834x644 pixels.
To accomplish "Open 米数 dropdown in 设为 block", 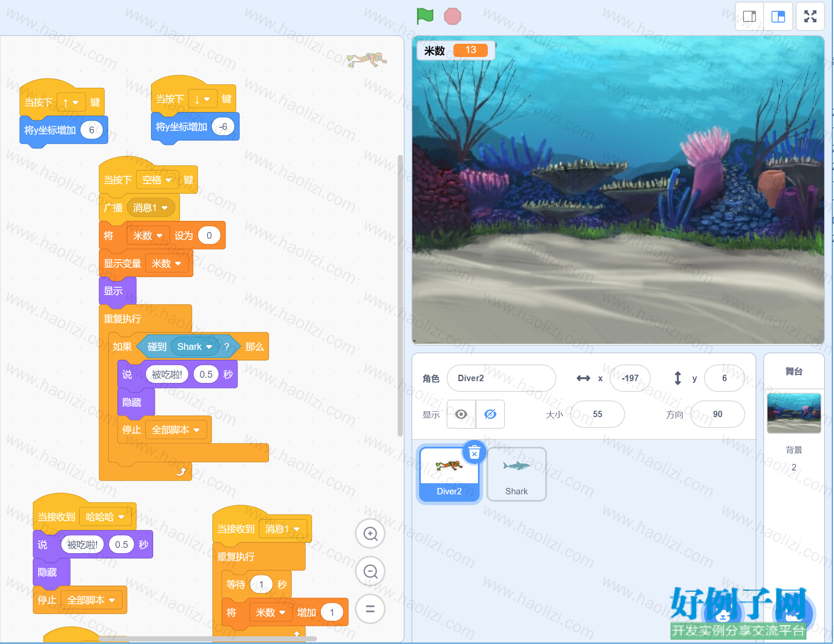I will pos(148,236).
